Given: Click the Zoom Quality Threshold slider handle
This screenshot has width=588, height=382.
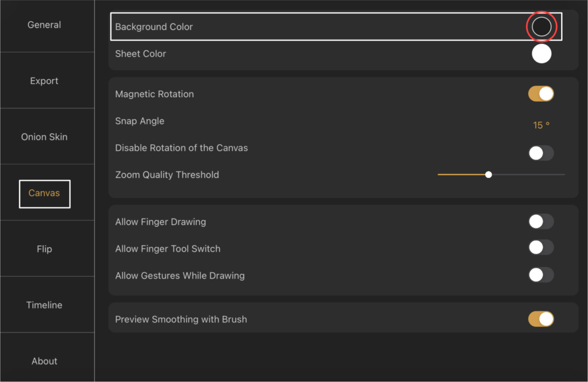Looking at the screenshot, I should tap(488, 175).
